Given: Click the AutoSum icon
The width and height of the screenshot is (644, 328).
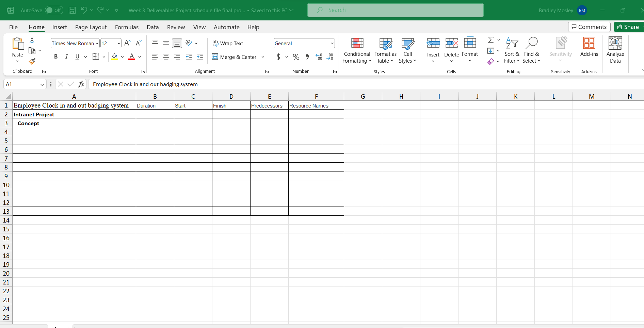Looking at the screenshot, I should click(491, 40).
